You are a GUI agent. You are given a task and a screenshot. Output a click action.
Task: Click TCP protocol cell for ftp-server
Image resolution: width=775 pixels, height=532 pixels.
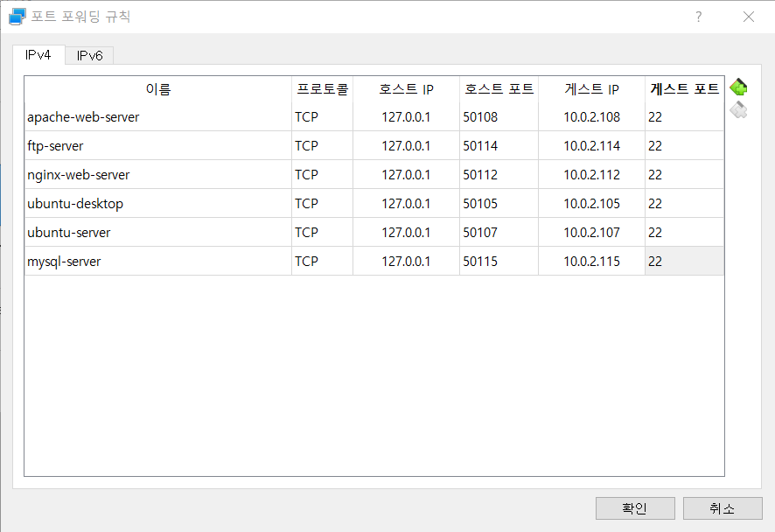click(322, 145)
